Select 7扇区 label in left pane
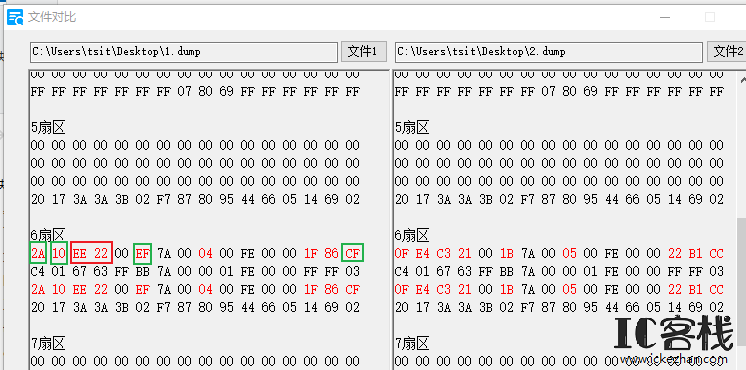 (48, 343)
